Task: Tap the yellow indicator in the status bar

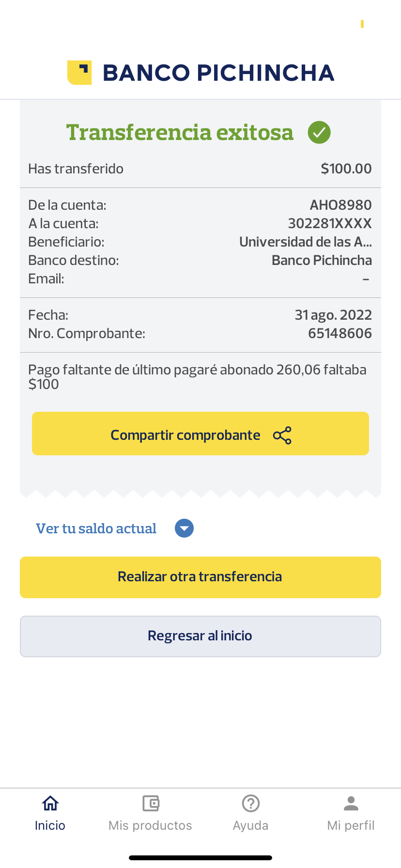Action: (362, 24)
